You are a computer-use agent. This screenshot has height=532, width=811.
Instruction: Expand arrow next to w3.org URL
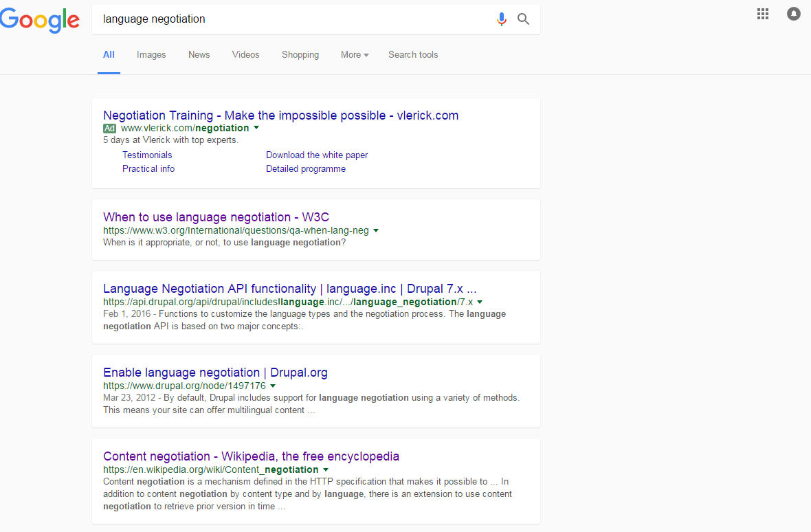pyautogui.click(x=376, y=230)
